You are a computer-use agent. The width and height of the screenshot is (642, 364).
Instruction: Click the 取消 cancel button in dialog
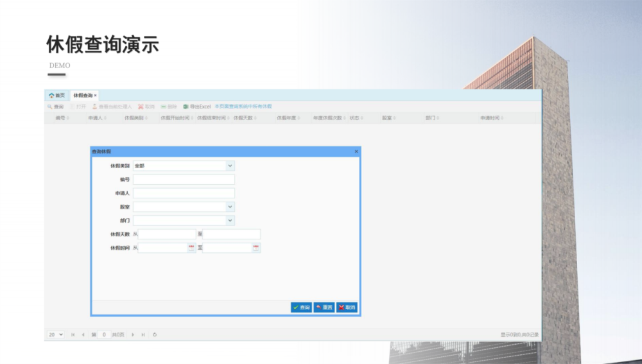pos(347,308)
